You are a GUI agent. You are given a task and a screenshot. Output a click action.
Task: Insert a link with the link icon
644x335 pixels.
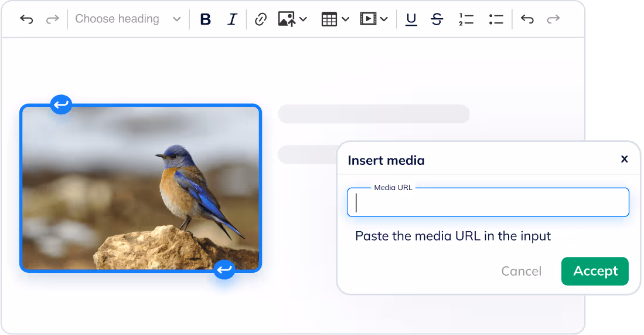pos(261,19)
